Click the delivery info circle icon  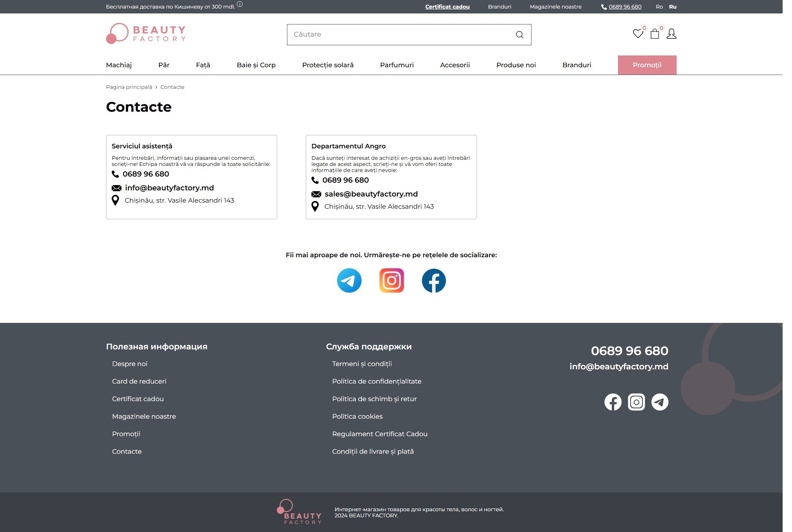point(240,4)
